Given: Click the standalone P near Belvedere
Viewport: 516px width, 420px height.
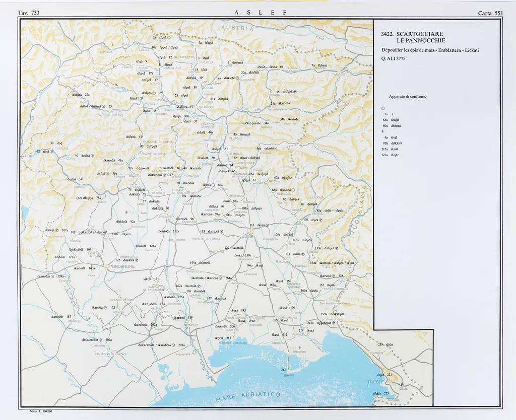Looking at the screenshot, I should (x=299, y=348).
